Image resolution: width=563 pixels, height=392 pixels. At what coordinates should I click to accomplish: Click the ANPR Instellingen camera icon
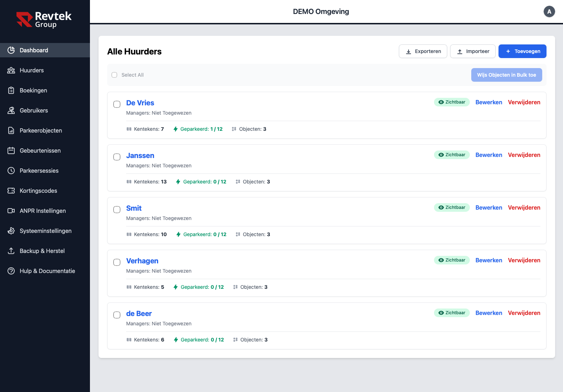pos(11,211)
